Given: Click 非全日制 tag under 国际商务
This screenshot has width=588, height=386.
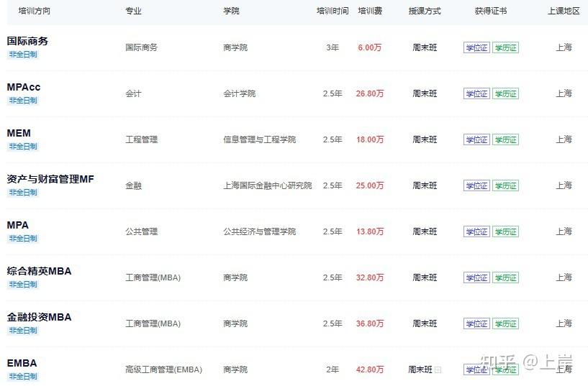Looking at the screenshot, I should 23,55.
